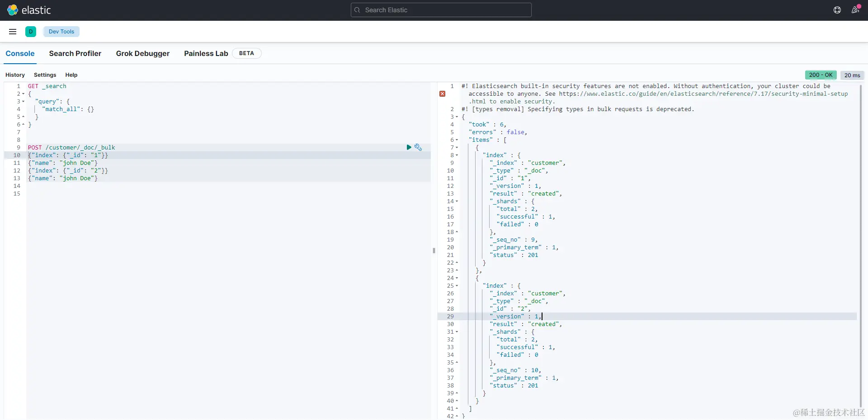Focus the Search Elastic field
The height and width of the screenshot is (420, 868).
point(441,10)
